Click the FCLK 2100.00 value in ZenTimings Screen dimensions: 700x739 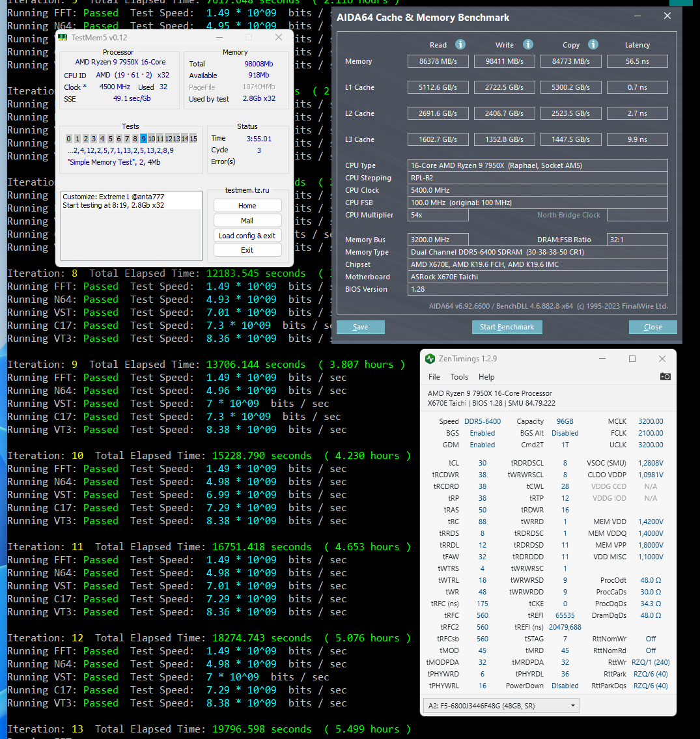coord(651,433)
